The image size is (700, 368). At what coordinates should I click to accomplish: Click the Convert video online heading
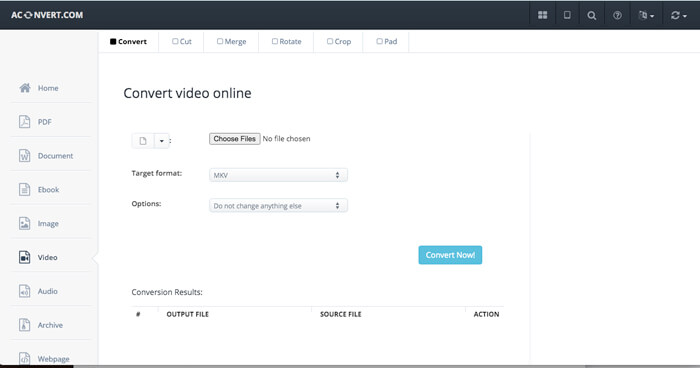(188, 93)
